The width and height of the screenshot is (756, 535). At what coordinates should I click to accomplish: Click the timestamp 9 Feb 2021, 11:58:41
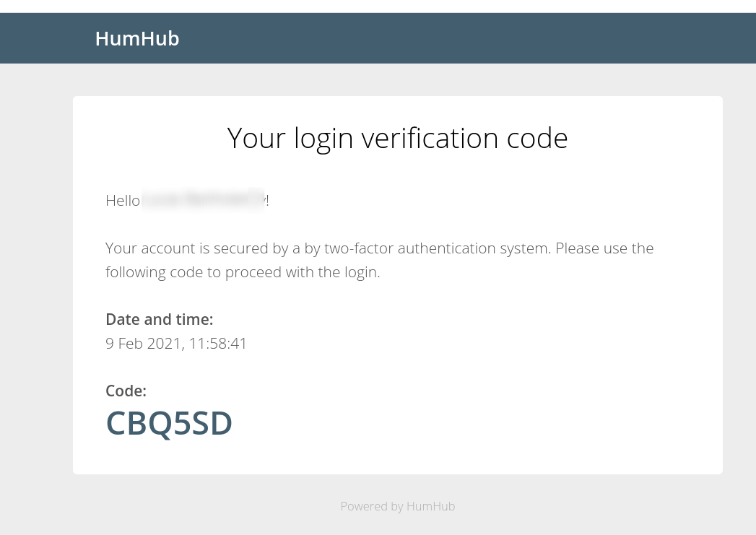click(x=176, y=343)
